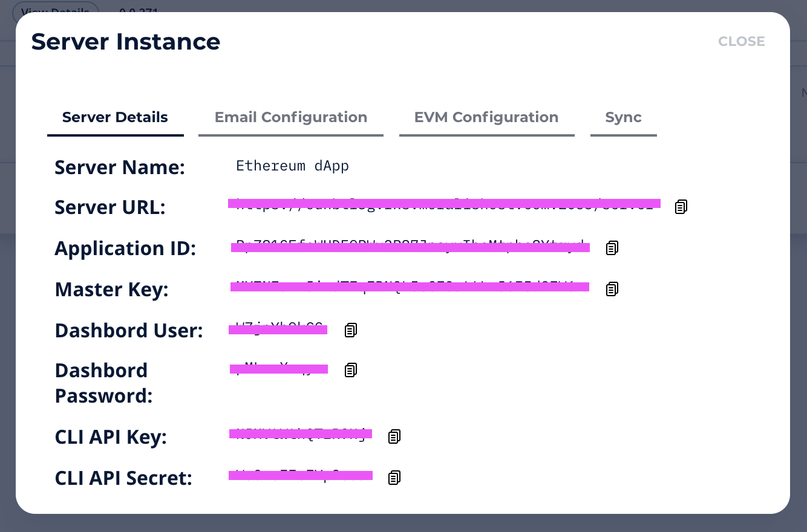Click the Ethereum dApp server name
The width and height of the screenshot is (807, 532).
pos(292,166)
